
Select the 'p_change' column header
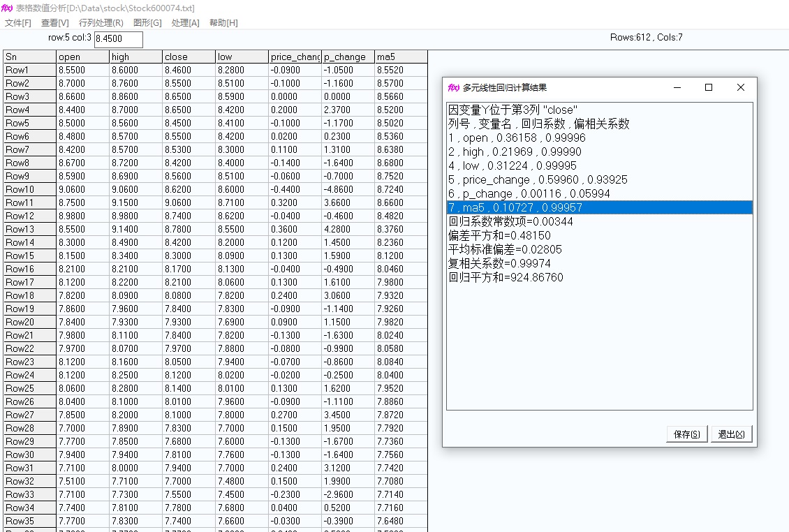click(348, 57)
